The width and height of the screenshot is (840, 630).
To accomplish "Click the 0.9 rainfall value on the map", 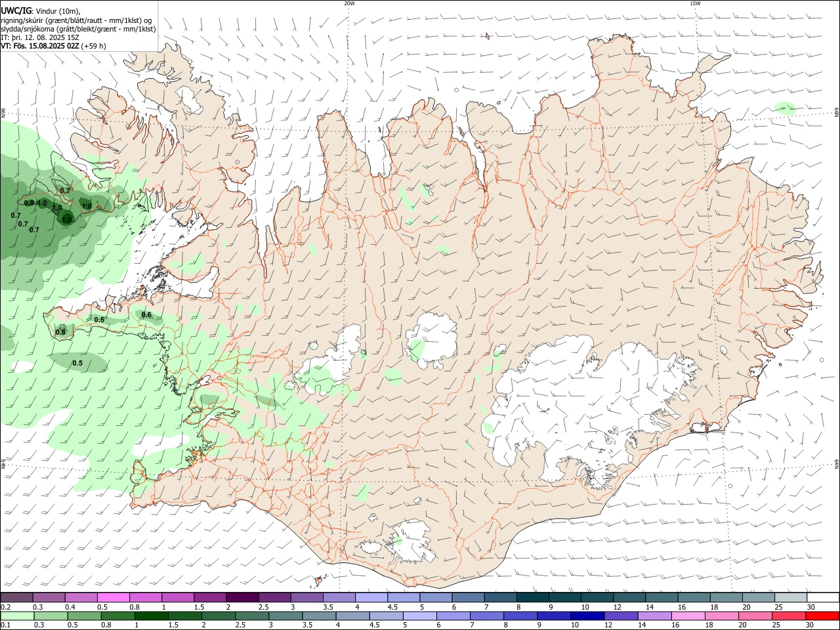I will [x=29, y=203].
